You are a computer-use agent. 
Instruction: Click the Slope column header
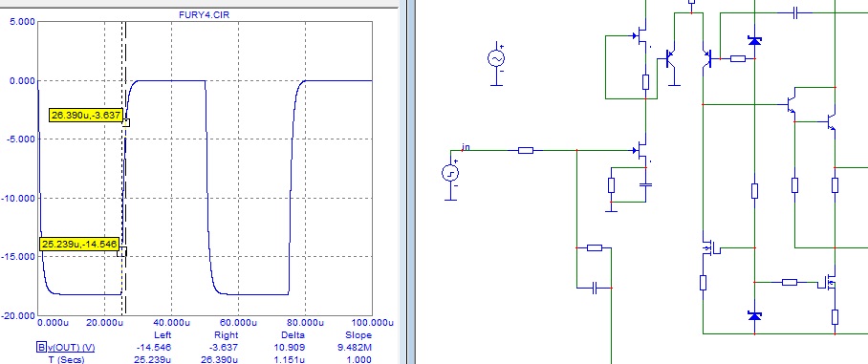pos(358,334)
